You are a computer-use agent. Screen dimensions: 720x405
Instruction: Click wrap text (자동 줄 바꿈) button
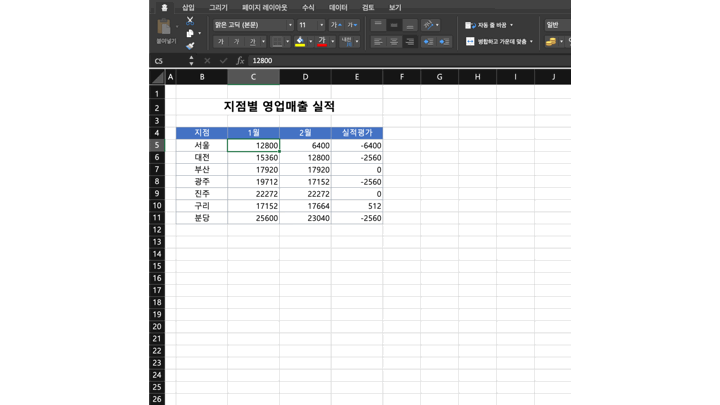pos(485,25)
